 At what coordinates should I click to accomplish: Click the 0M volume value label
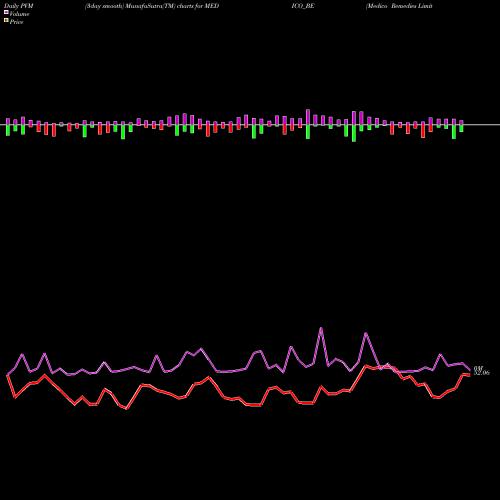point(478,368)
